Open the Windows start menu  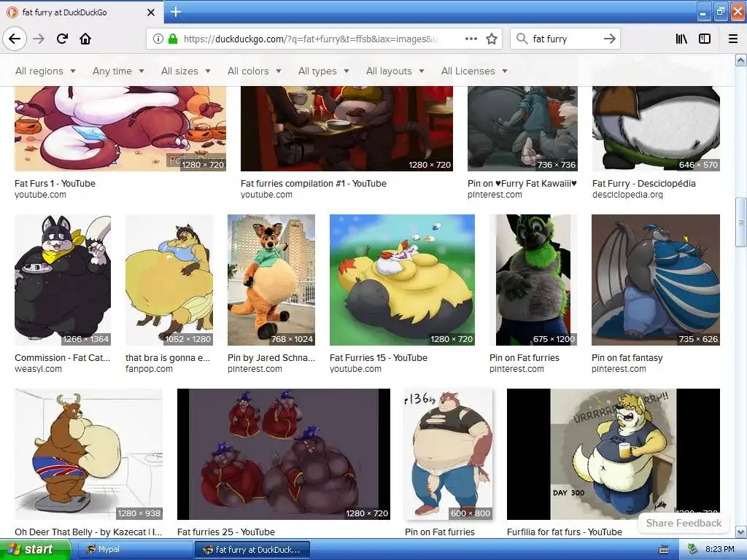pyautogui.click(x=35, y=550)
